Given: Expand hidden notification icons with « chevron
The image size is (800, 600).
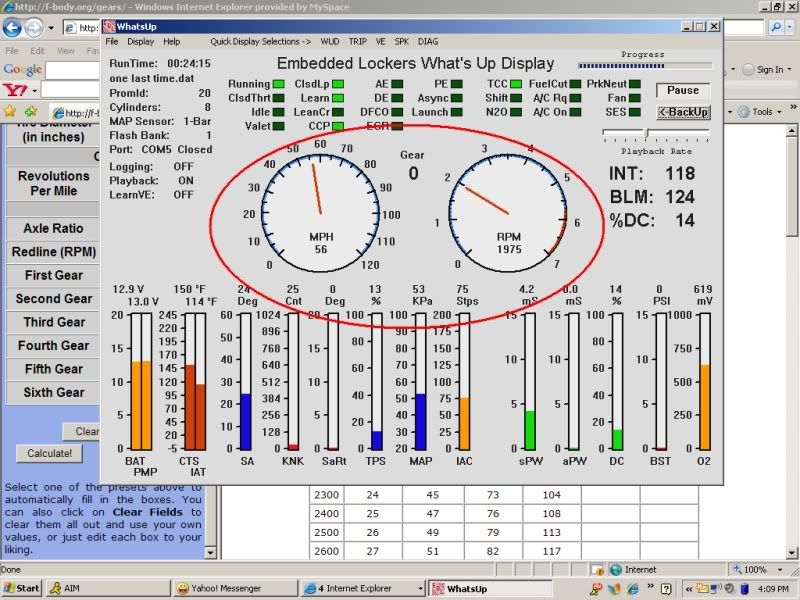Looking at the screenshot, I should coord(688,589).
